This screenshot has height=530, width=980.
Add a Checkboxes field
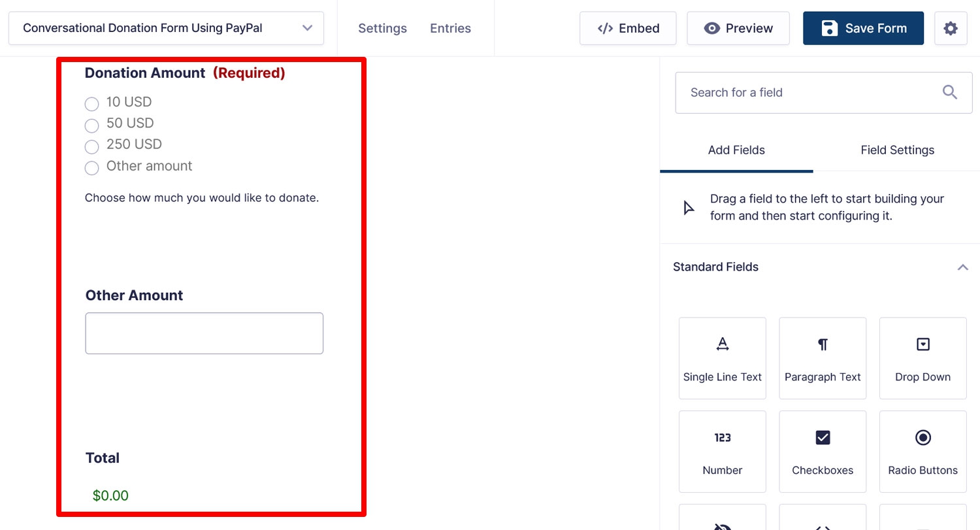tap(823, 452)
